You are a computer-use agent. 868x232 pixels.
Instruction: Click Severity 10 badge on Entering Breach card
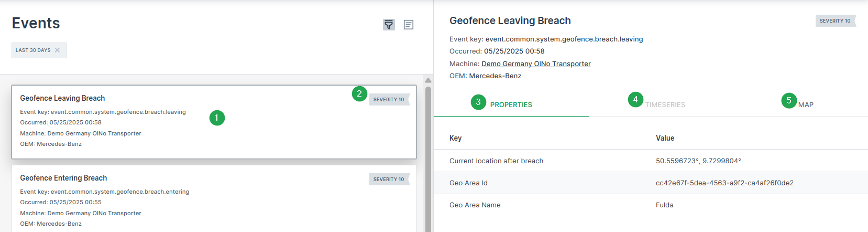coord(389,180)
